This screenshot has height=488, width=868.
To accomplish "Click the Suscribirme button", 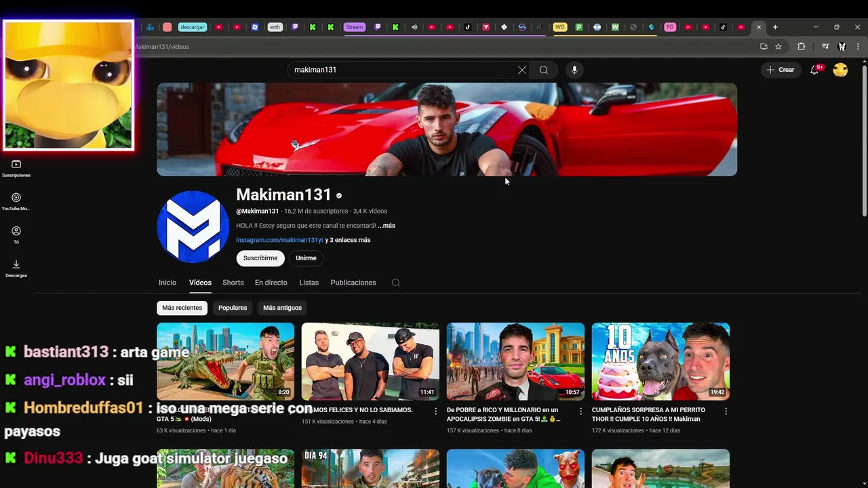I will 260,258.
